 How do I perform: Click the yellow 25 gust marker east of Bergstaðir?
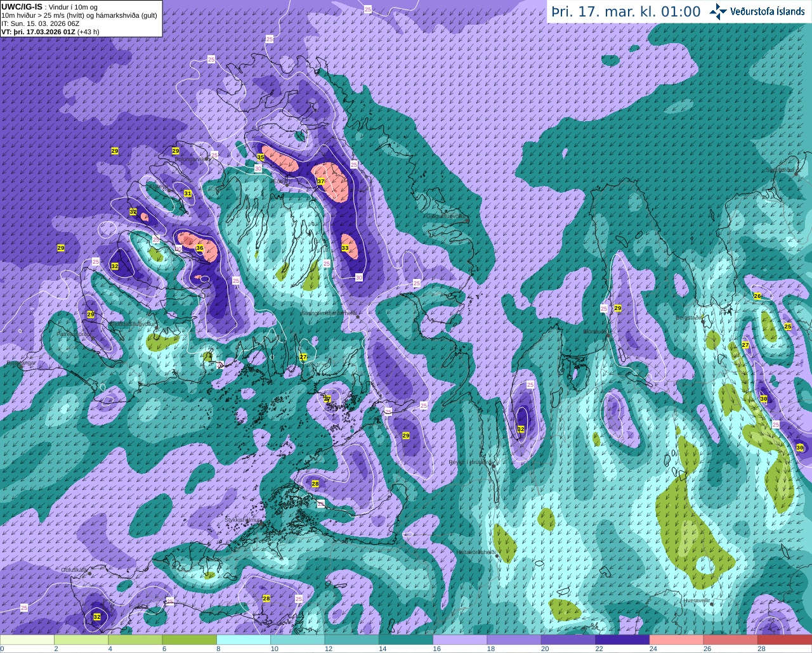pos(788,326)
